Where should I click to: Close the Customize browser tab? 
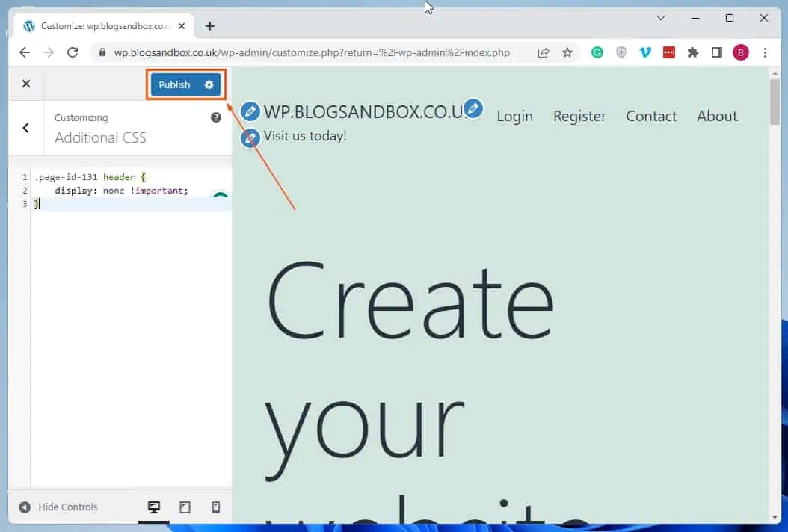182,26
